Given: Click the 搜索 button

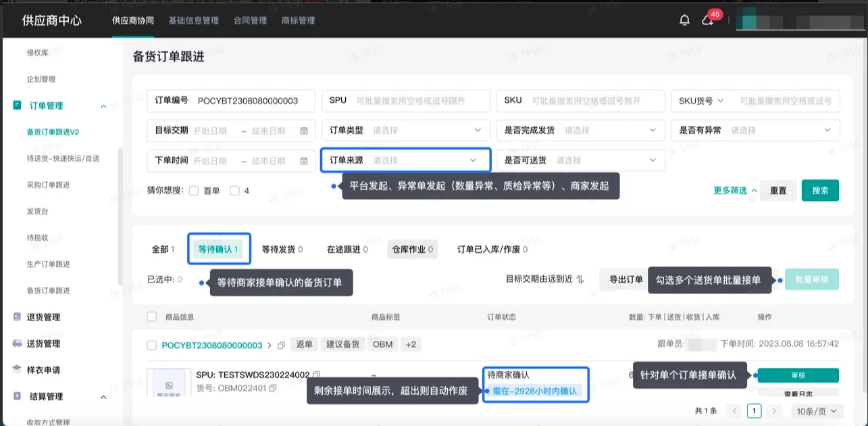Looking at the screenshot, I should tap(820, 191).
